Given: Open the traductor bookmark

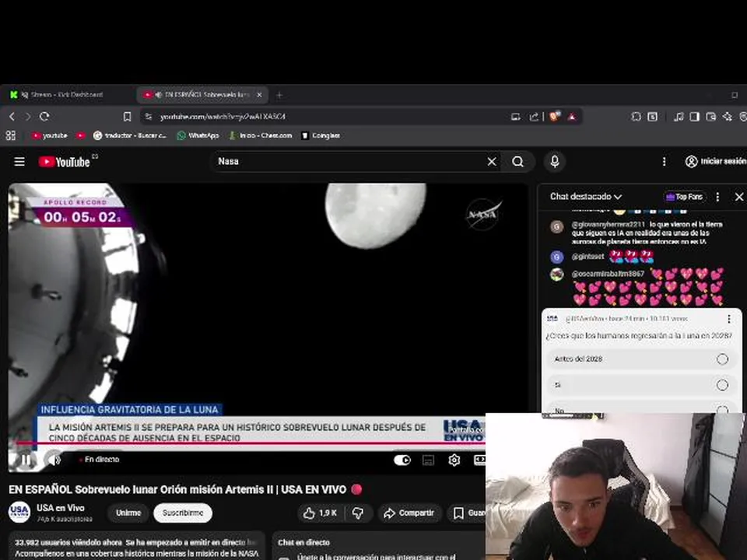Looking at the screenshot, I should (130, 135).
